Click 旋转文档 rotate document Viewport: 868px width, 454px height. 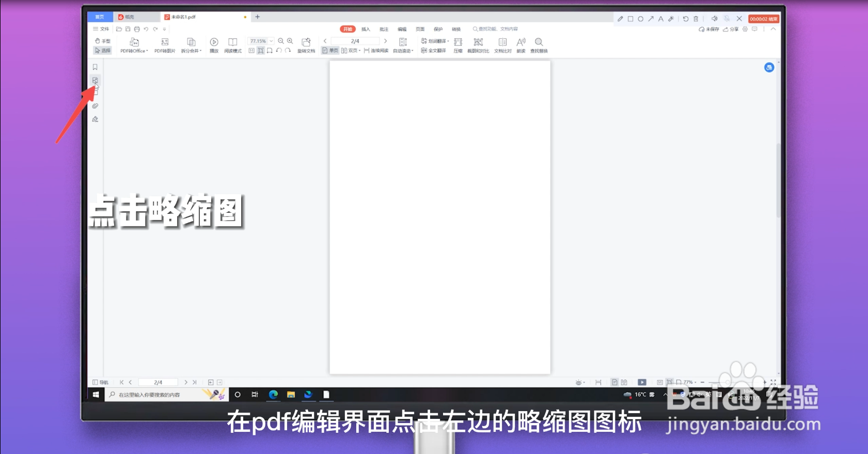point(306,45)
